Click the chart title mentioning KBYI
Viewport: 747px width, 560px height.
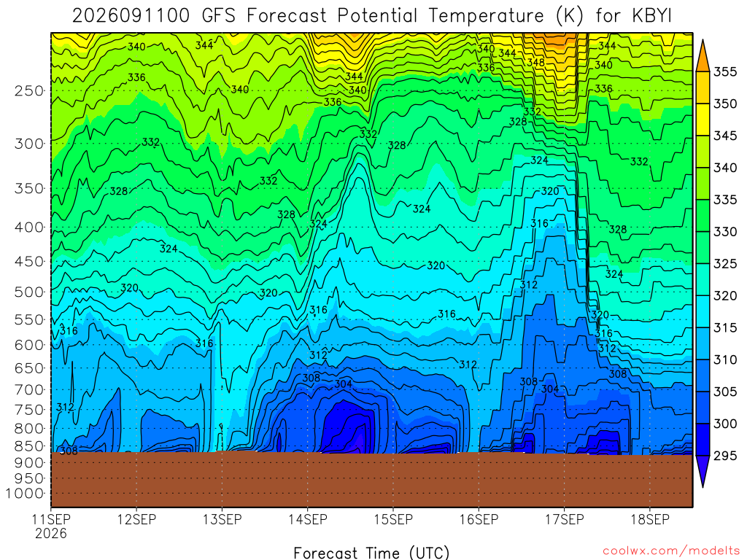pyautogui.click(x=371, y=16)
